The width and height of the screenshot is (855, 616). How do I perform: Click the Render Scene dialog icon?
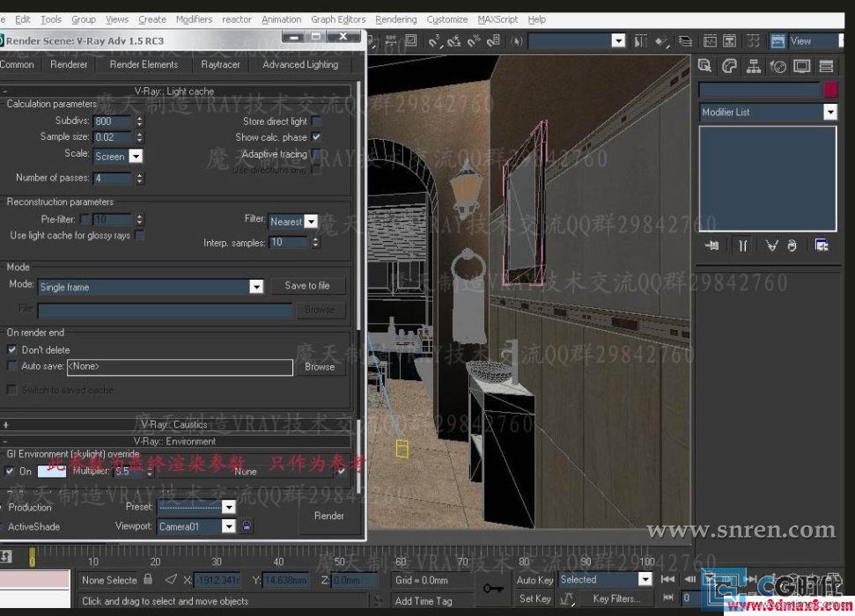click(x=778, y=40)
